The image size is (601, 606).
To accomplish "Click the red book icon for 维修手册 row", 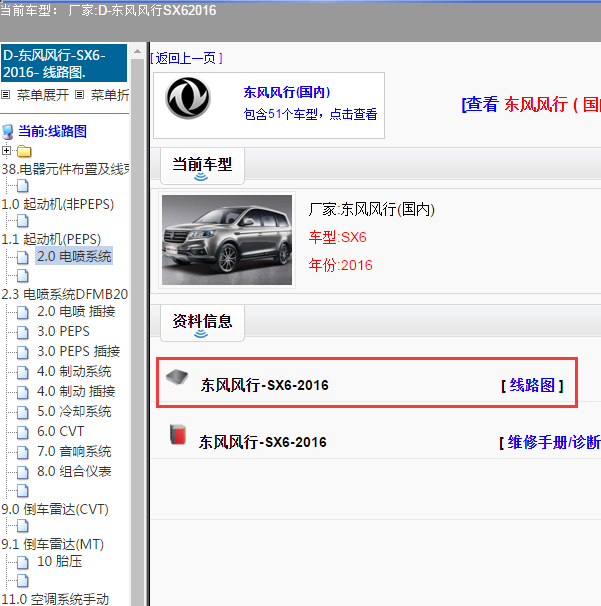I will 178,434.
